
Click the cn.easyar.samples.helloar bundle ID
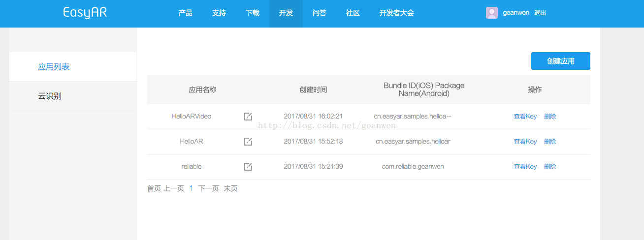point(413,142)
